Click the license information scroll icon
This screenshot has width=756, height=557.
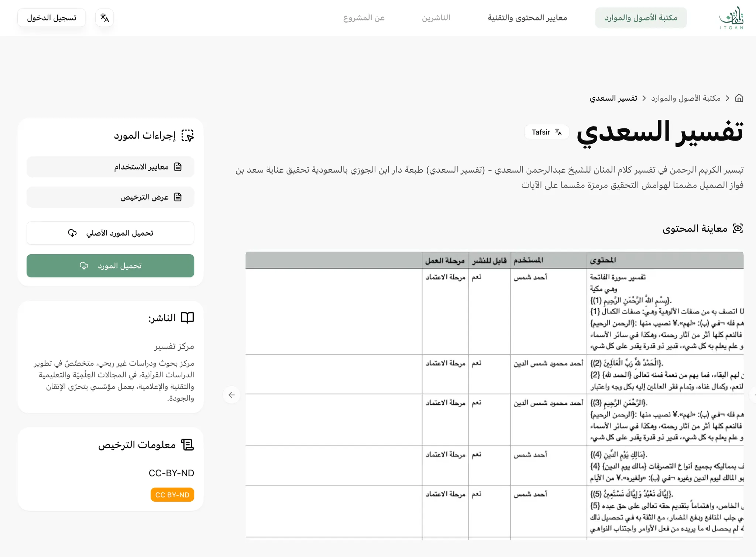[x=188, y=445]
